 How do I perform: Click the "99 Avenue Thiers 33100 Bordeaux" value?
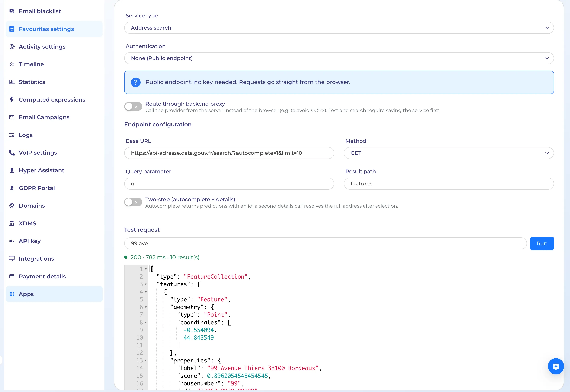(x=263, y=368)
